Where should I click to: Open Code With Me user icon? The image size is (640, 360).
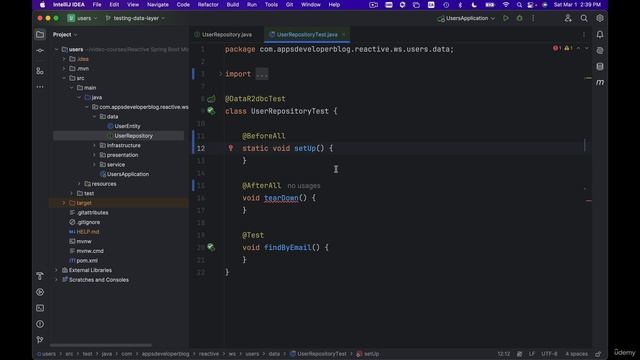click(x=568, y=18)
